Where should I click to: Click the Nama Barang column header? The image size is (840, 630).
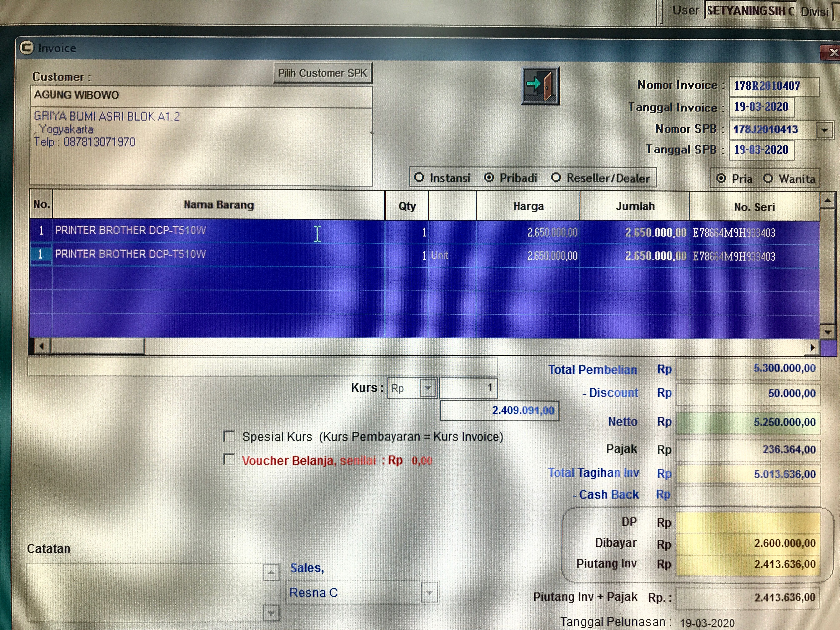click(x=219, y=205)
